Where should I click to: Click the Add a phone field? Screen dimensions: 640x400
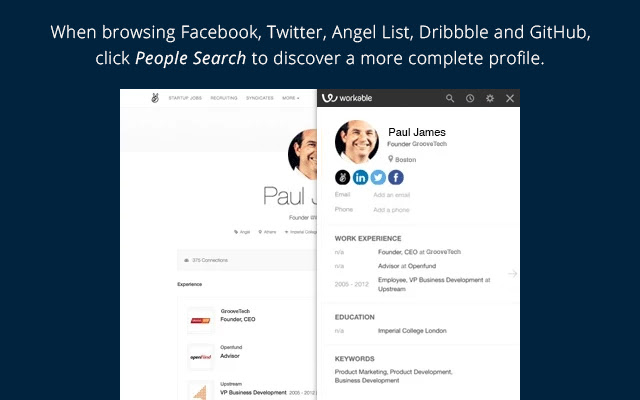click(x=391, y=210)
